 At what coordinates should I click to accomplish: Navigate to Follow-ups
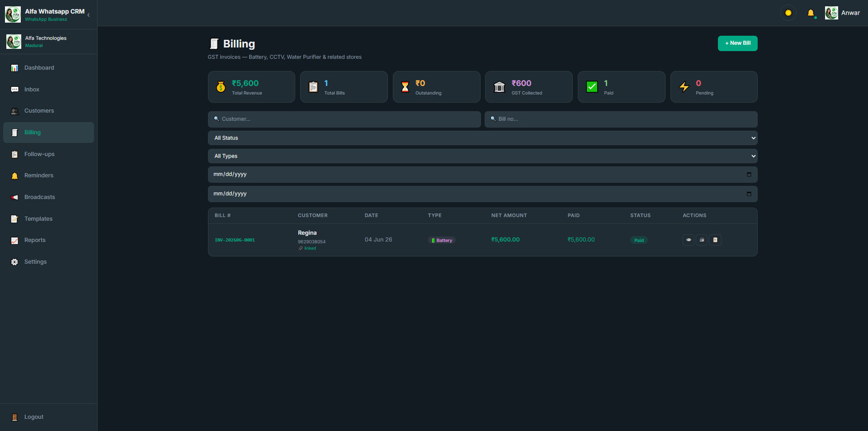coord(48,154)
